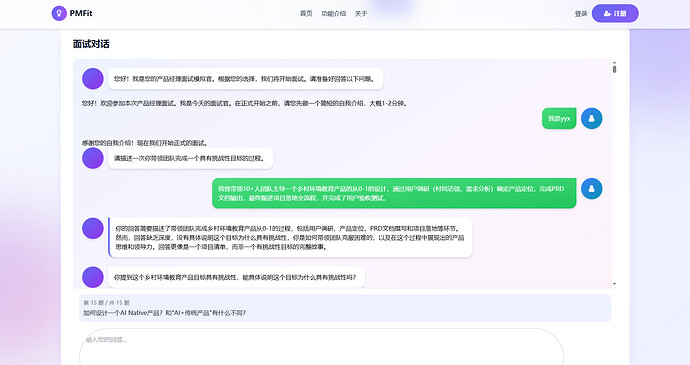Click the 第 15 题 / 共 15 题 progress label
Viewport: 690px width, 365px height.
(x=106, y=303)
